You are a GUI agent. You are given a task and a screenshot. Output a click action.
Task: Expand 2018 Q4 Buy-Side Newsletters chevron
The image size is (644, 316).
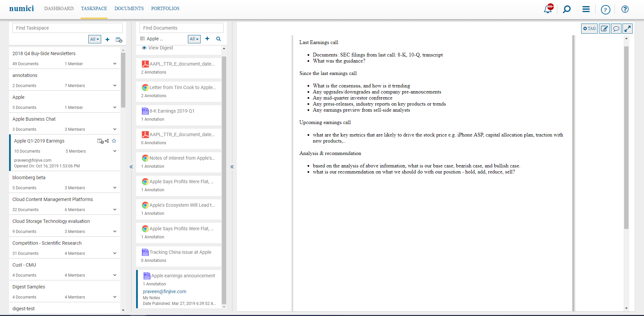point(115,64)
